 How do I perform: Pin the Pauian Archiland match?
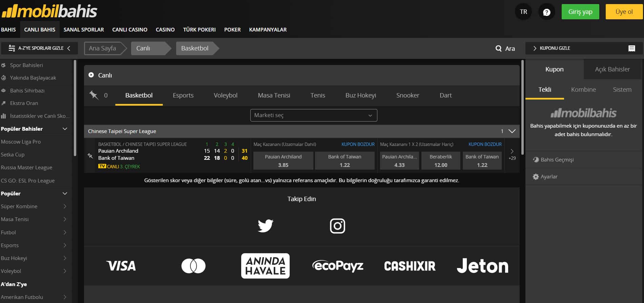click(90, 156)
